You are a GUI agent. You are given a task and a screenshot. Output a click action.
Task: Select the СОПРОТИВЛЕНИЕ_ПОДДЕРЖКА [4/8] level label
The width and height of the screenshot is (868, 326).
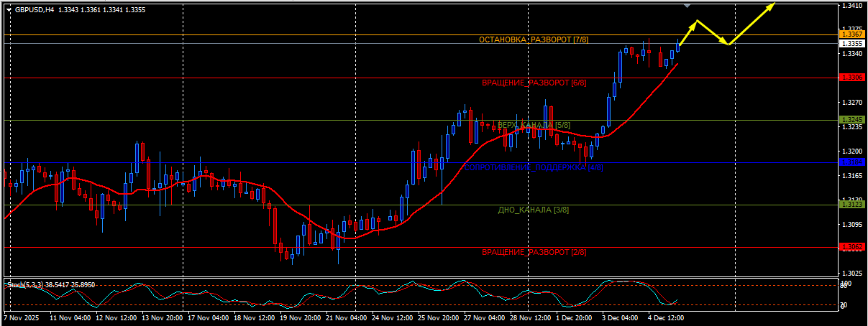coord(533,168)
